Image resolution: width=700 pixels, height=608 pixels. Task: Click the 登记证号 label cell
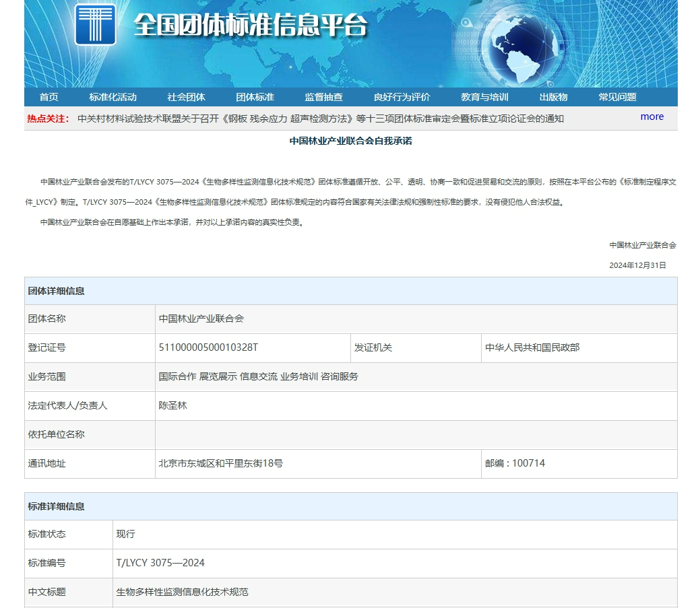pyautogui.click(x=90, y=348)
